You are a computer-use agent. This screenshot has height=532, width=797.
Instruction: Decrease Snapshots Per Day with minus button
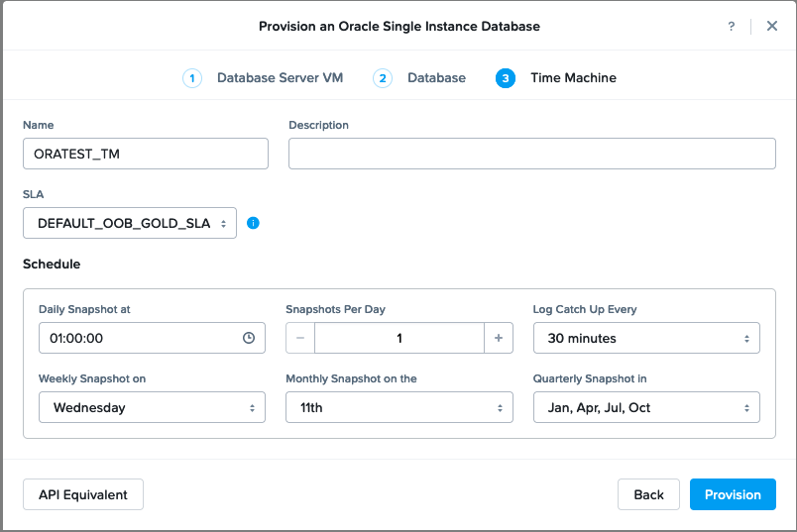tap(300, 338)
